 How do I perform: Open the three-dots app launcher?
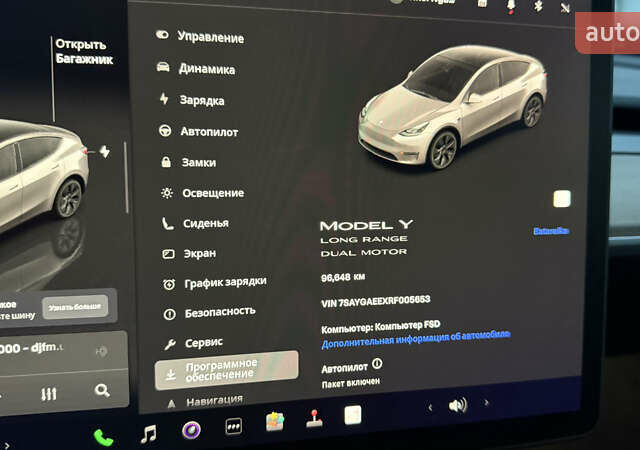tap(234, 427)
